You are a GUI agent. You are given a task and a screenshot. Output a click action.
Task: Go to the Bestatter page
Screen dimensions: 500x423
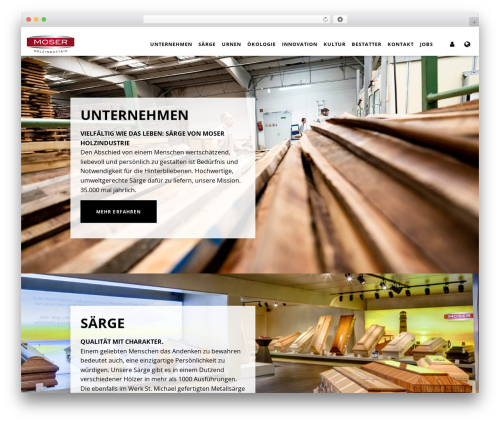366,44
